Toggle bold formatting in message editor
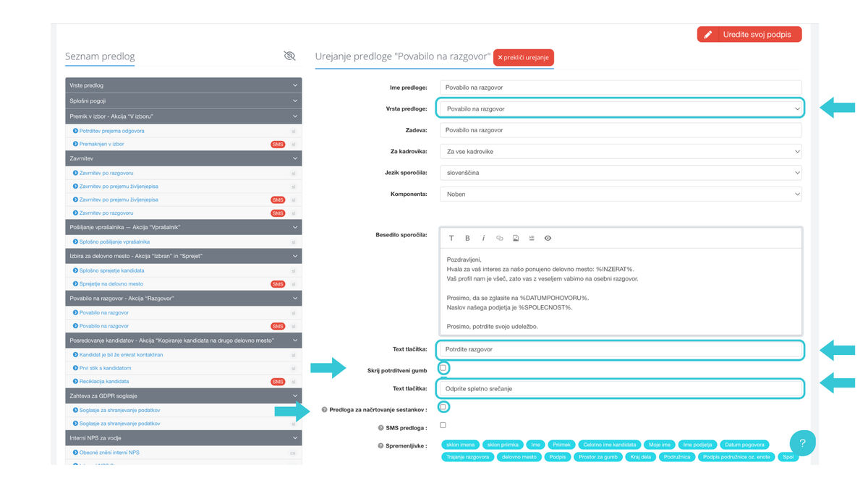Image resolution: width=868 pixels, height=488 pixels. pyautogui.click(x=468, y=238)
